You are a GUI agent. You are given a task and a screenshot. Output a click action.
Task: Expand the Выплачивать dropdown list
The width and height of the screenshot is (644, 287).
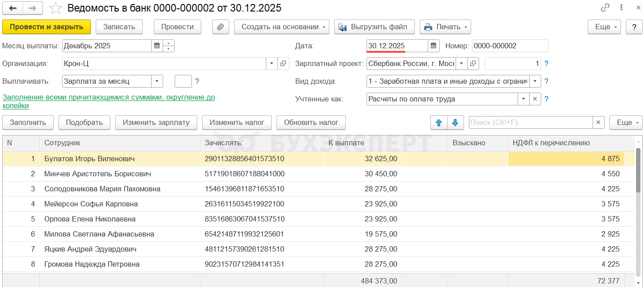[157, 81]
